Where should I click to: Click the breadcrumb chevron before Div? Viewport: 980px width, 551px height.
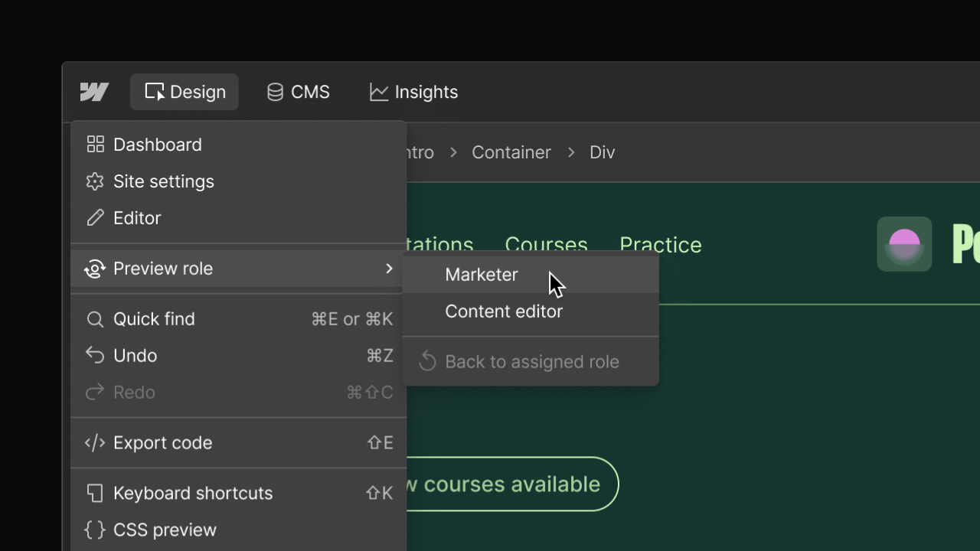[x=571, y=152]
